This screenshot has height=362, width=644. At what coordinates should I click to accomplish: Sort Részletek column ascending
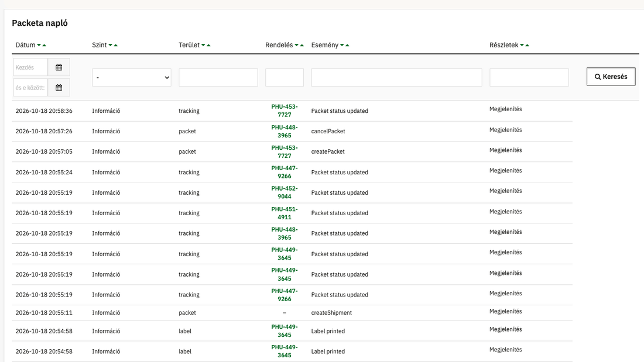click(x=527, y=45)
